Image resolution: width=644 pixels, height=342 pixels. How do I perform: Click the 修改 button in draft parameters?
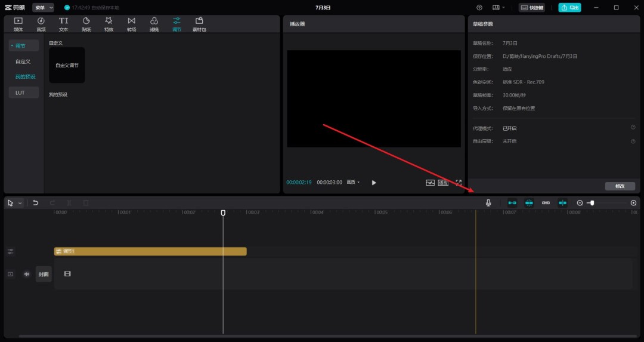(620, 186)
